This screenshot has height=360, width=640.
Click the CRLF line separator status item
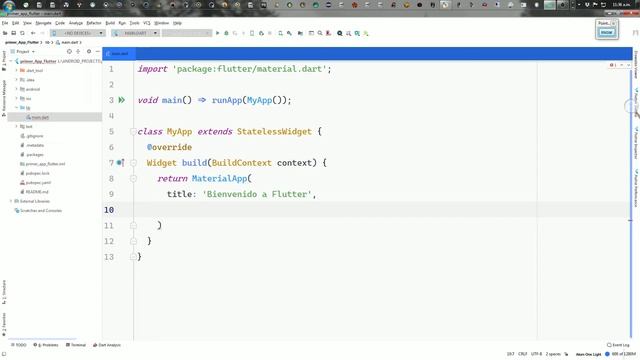pos(522,354)
